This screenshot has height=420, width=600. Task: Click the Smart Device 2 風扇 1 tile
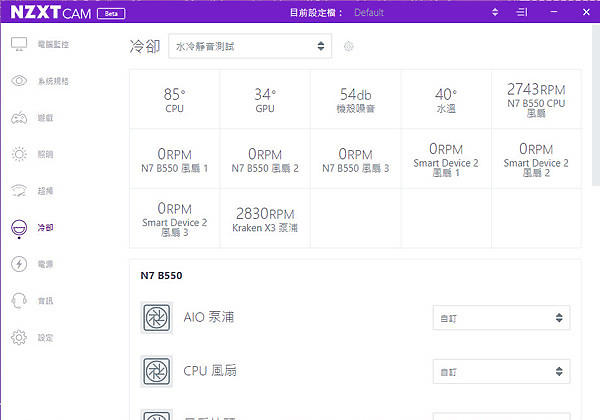point(446,159)
